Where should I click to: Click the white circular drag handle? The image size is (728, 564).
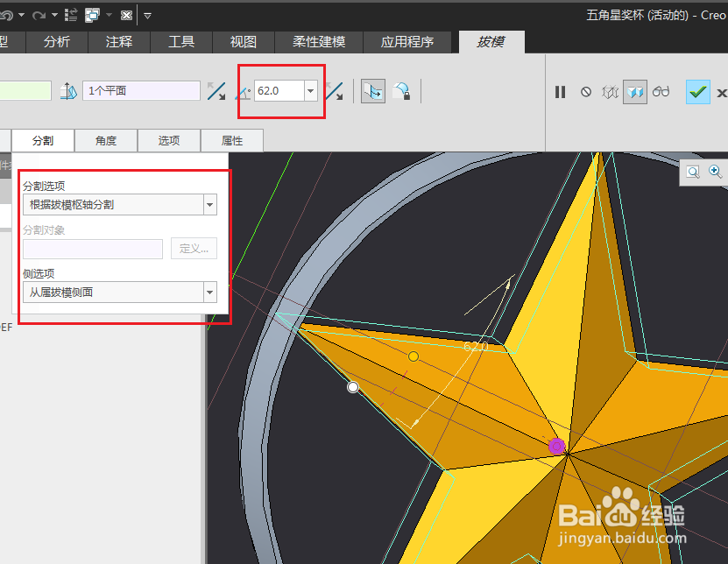click(353, 387)
